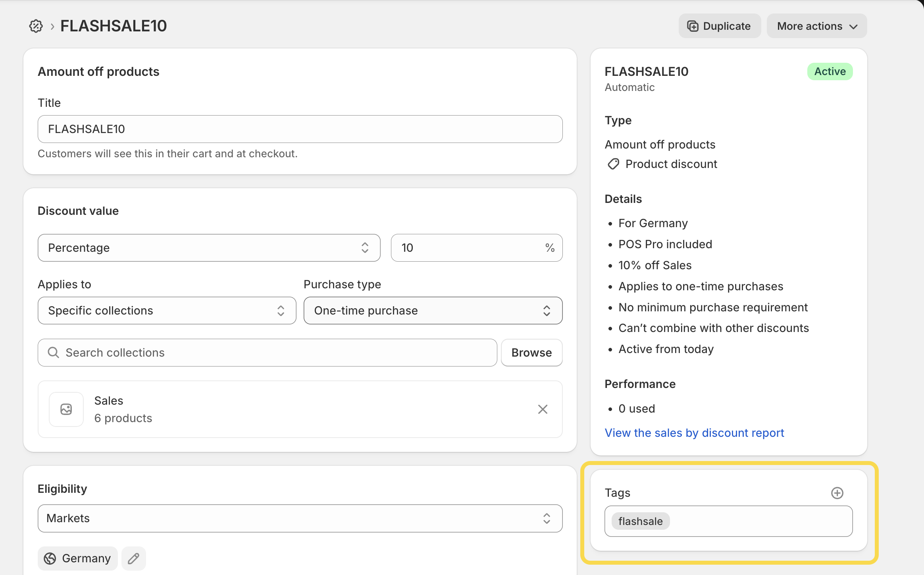This screenshot has width=924, height=575.
Task: Click the discounts breadcrumb icon
Action: click(36, 26)
